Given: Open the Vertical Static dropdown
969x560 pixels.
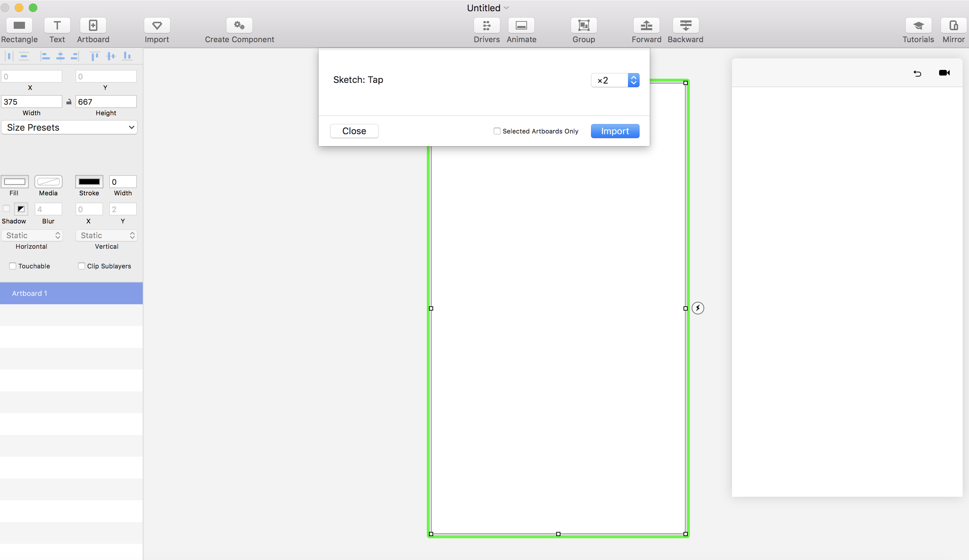Looking at the screenshot, I should pyautogui.click(x=107, y=235).
